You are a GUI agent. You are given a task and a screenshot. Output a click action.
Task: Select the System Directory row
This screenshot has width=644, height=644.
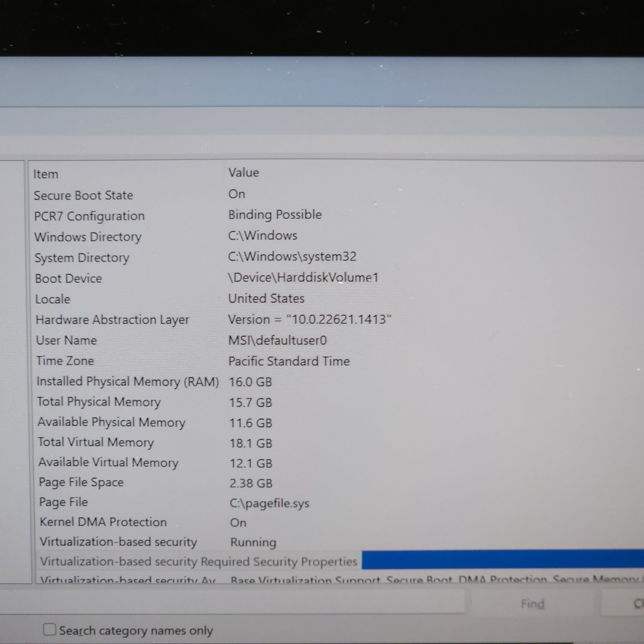coord(82,258)
